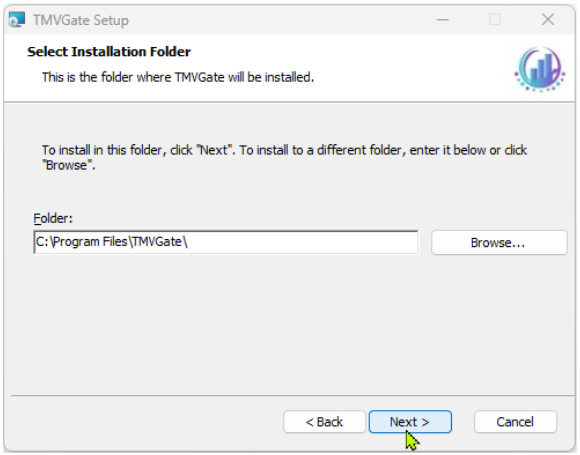Screen dimensions: 580x455
Task: Go back with the < Back button
Action: click(324, 422)
